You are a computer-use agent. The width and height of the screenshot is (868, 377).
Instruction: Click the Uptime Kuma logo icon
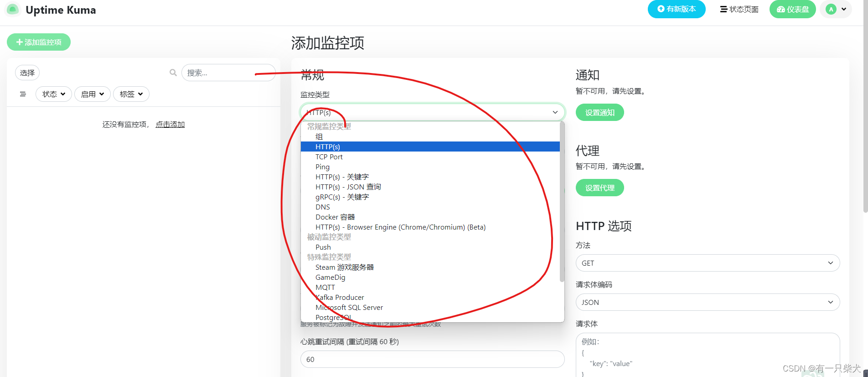click(x=13, y=10)
